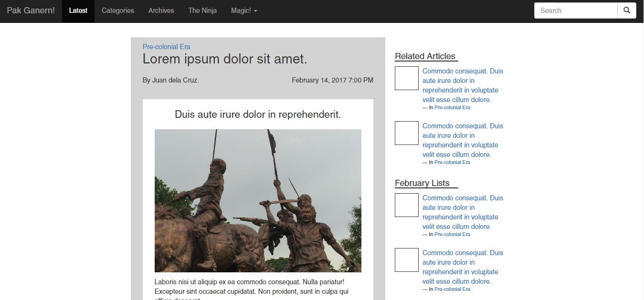This screenshot has height=300, width=644.
Task: Click inside the Search input field
Action: click(575, 10)
